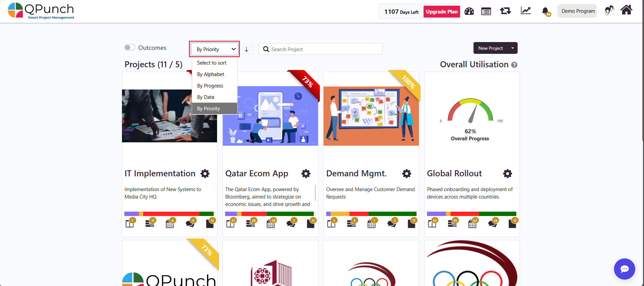
Task: Toggle the sort direction arrow
Action: coord(247,49)
